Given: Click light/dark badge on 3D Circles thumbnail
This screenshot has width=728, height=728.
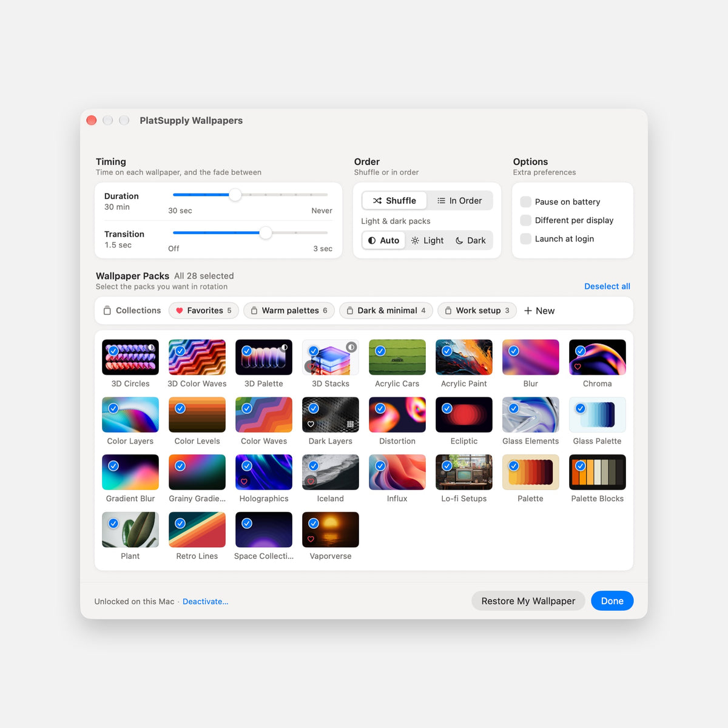Looking at the screenshot, I should pyautogui.click(x=151, y=347).
